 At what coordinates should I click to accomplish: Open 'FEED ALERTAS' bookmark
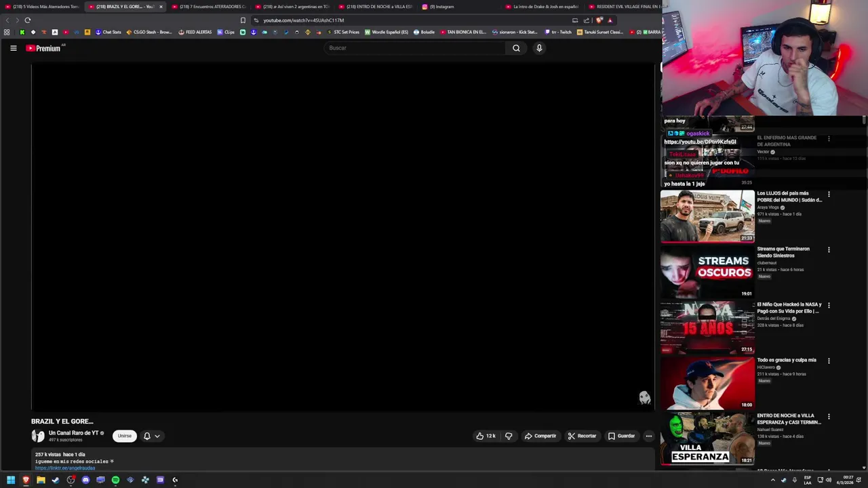point(195,32)
